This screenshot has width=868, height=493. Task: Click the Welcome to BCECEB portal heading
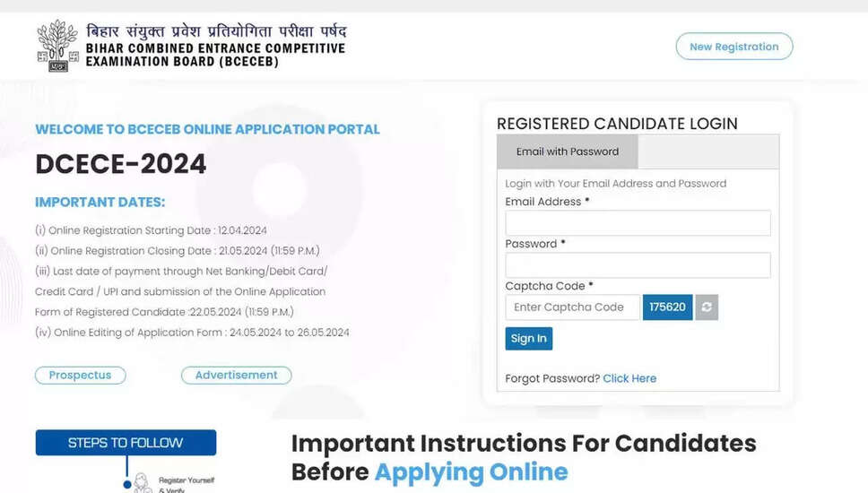click(207, 130)
